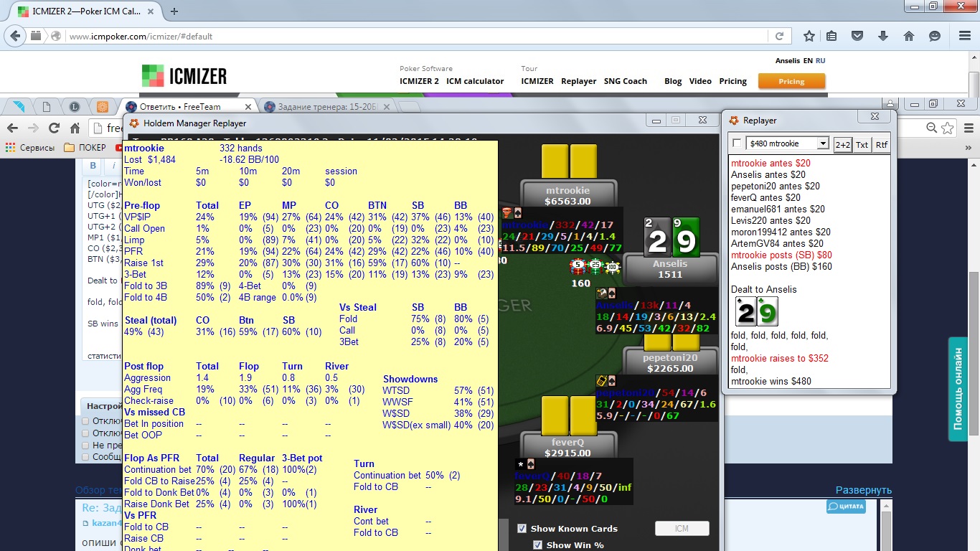Switch site language to EN
Viewport: 980px width, 551px height.
808,61
